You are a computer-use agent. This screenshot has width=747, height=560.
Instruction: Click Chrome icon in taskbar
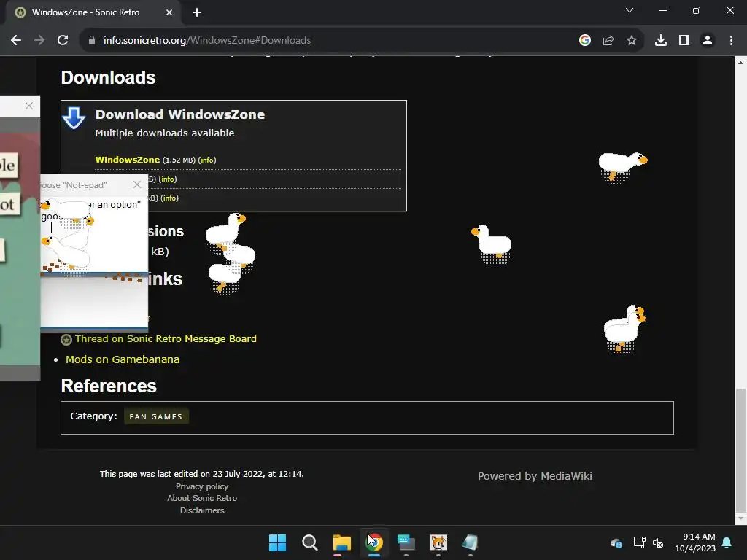click(x=374, y=542)
